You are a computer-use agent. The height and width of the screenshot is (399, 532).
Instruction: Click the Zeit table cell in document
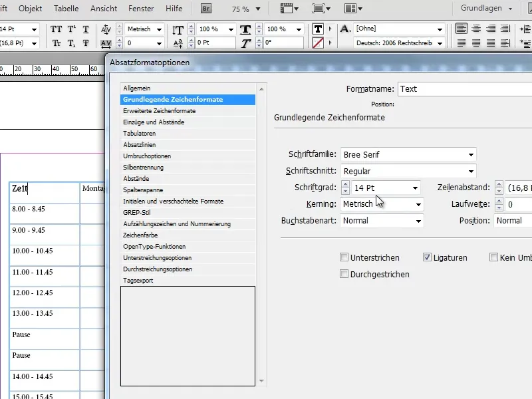(x=45, y=192)
